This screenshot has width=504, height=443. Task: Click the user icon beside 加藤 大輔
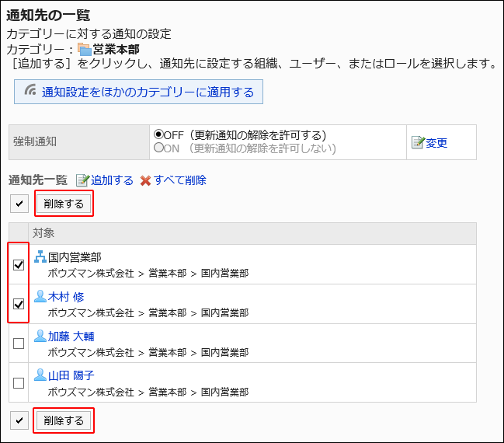(40, 336)
